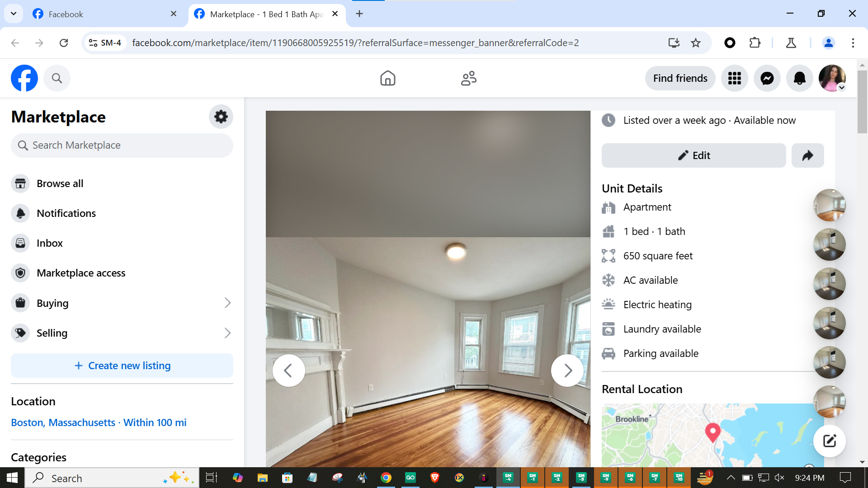This screenshot has width=868, height=488.
Task: Click the Facebook search magnifier
Action: (x=57, y=79)
